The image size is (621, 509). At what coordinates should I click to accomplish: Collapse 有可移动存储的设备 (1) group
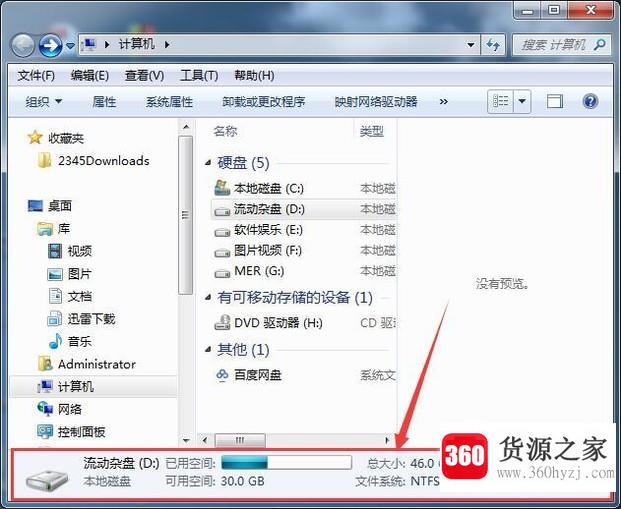(x=208, y=297)
